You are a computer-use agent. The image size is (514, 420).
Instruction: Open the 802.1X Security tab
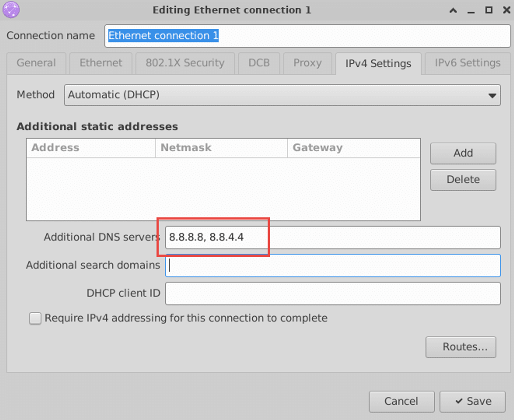pos(185,63)
